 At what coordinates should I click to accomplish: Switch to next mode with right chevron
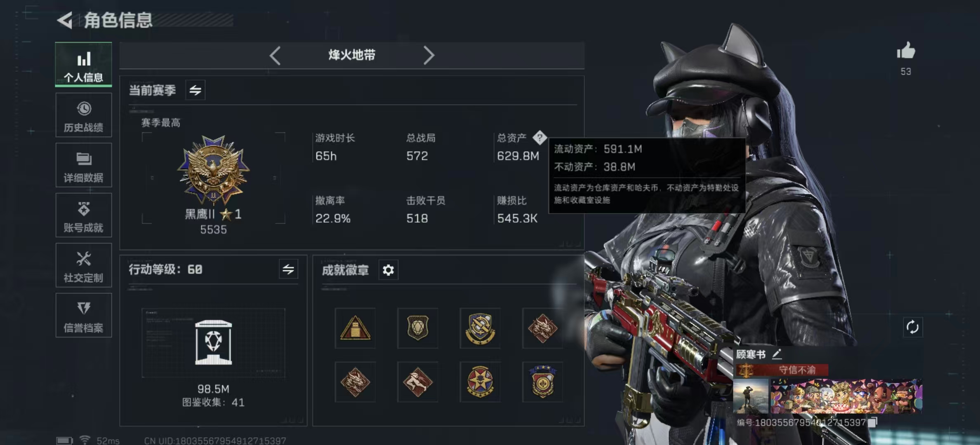click(429, 55)
